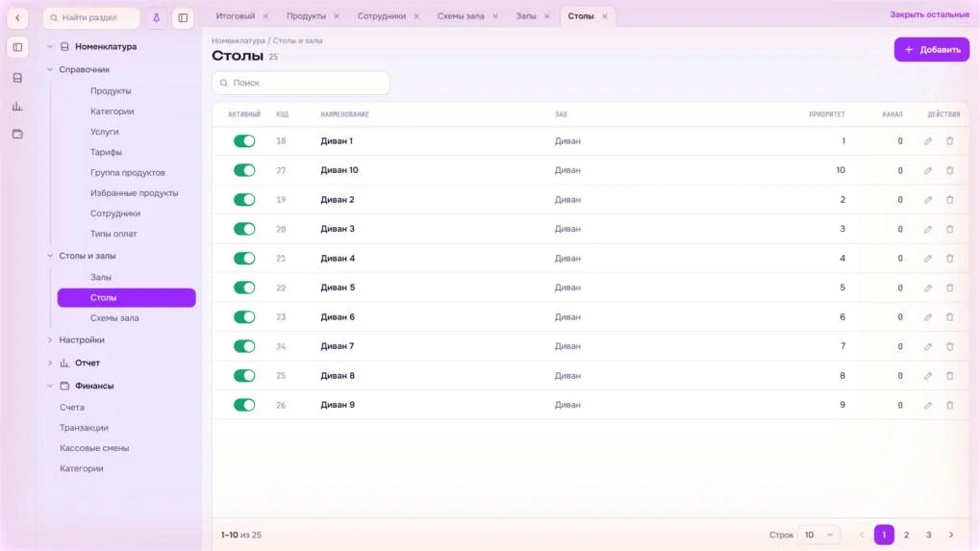Close the Столы tab
This screenshot has height=551, width=980.
(604, 16)
